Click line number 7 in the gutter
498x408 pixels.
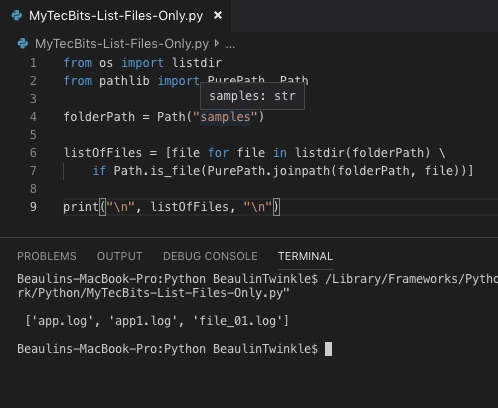[33, 171]
